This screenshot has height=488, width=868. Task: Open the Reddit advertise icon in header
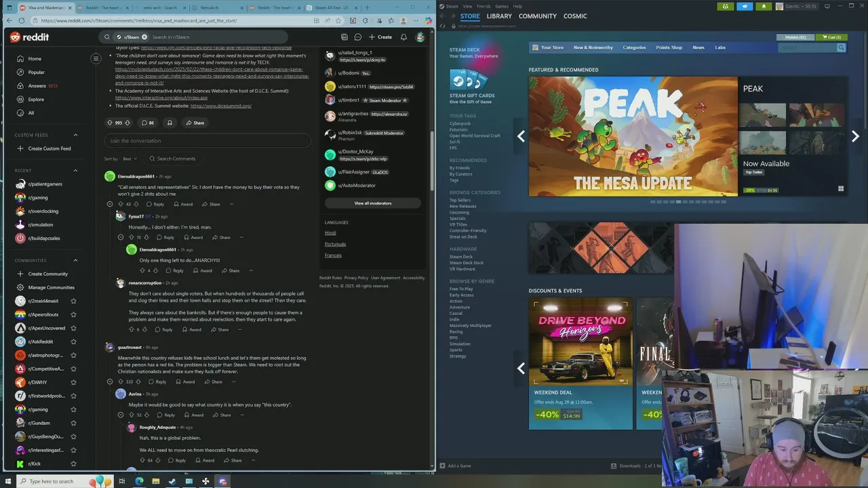click(344, 37)
